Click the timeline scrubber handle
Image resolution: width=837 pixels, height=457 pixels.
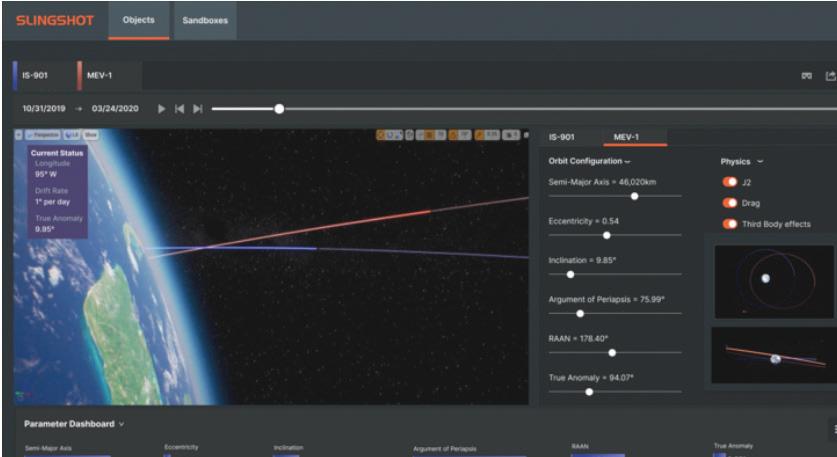(x=279, y=109)
